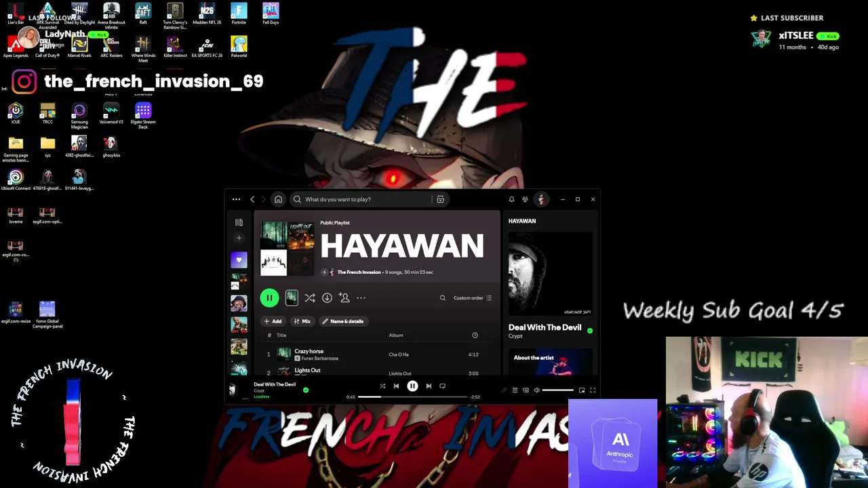Open the xyz desktop folder

pos(47,146)
